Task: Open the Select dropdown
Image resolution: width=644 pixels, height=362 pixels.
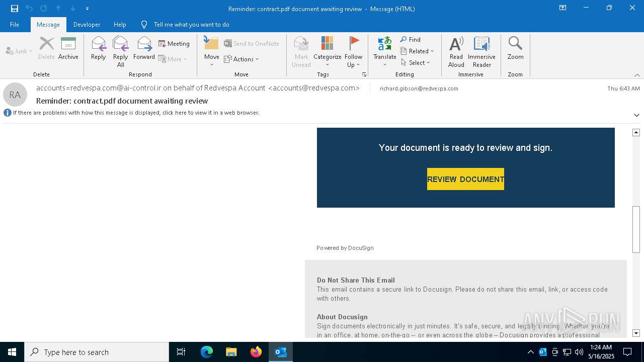Action: 416,62
